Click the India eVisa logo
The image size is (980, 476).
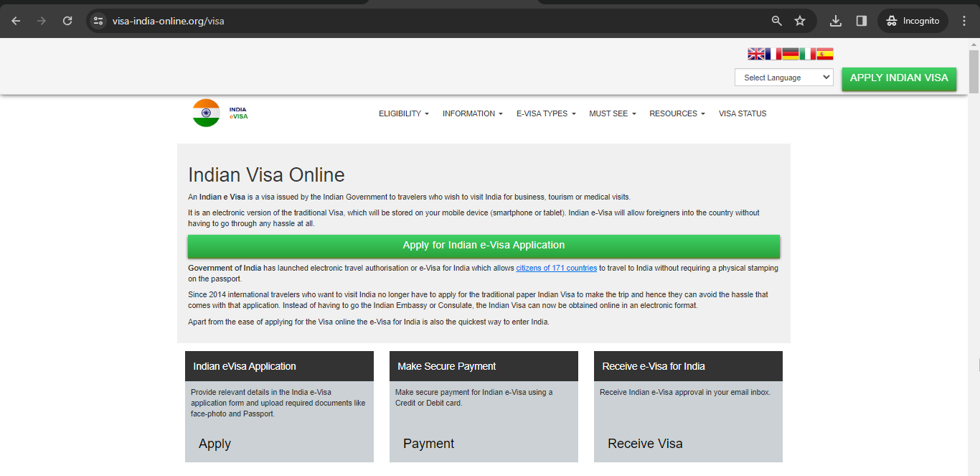click(220, 113)
